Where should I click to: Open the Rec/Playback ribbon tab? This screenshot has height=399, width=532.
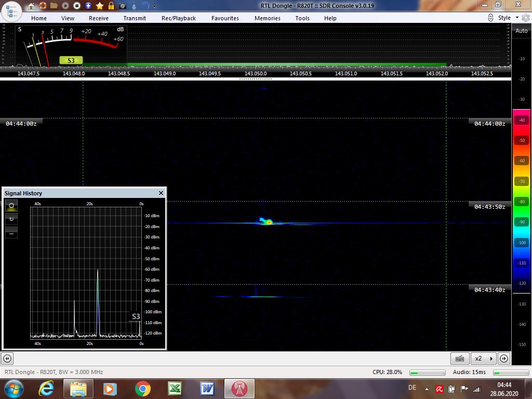[179, 18]
